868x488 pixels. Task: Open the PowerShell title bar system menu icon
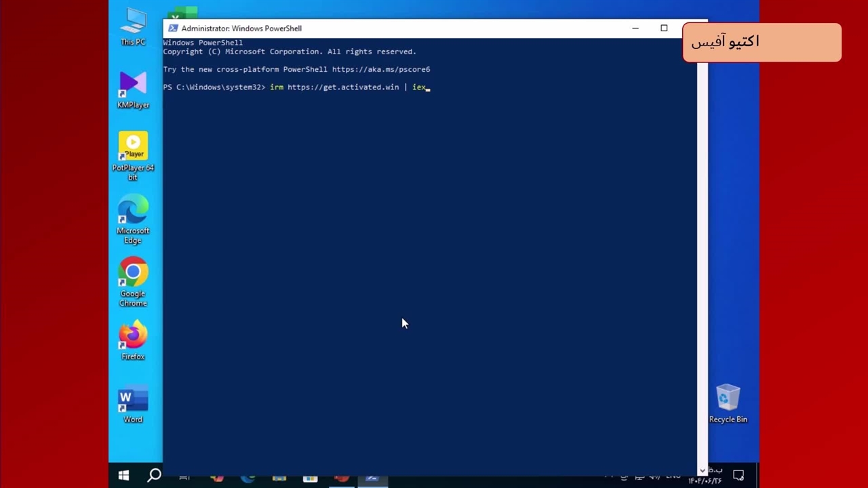pyautogui.click(x=173, y=28)
